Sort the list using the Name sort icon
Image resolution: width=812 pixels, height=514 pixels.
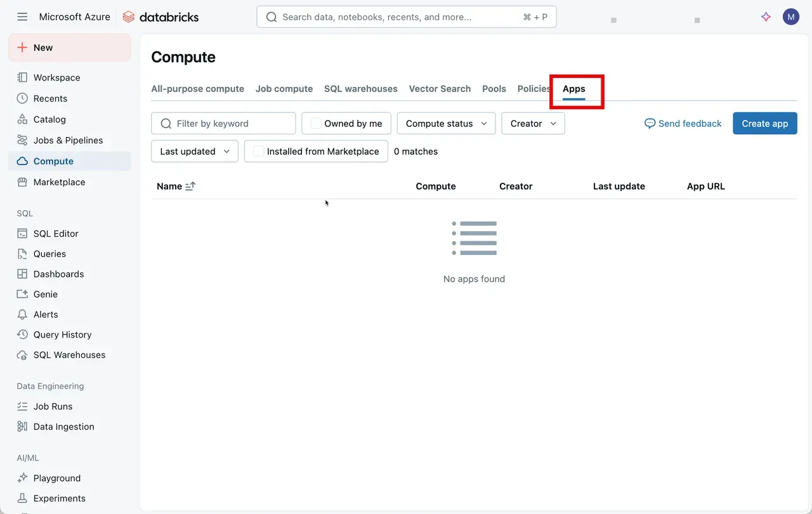tap(190, 187)
